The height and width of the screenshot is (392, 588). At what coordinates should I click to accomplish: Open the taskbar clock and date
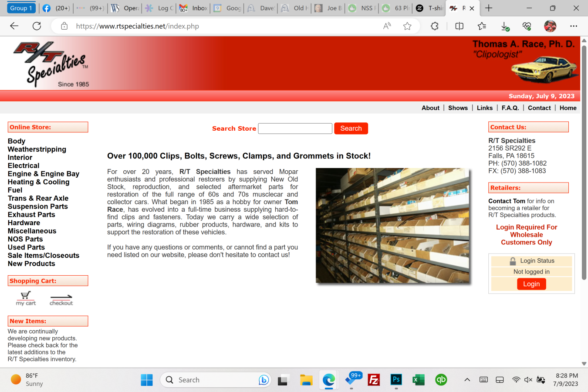(x=567, y=380)
